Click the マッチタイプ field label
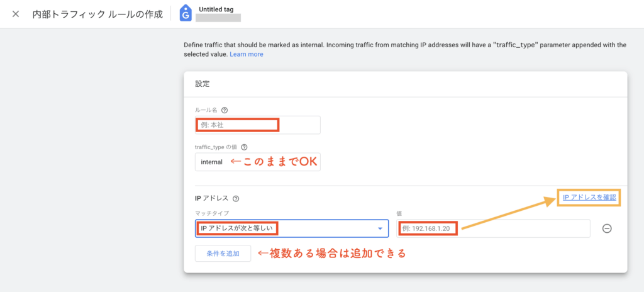The height and width of the screenshot is (292, 644). click(x=211, y=213)
